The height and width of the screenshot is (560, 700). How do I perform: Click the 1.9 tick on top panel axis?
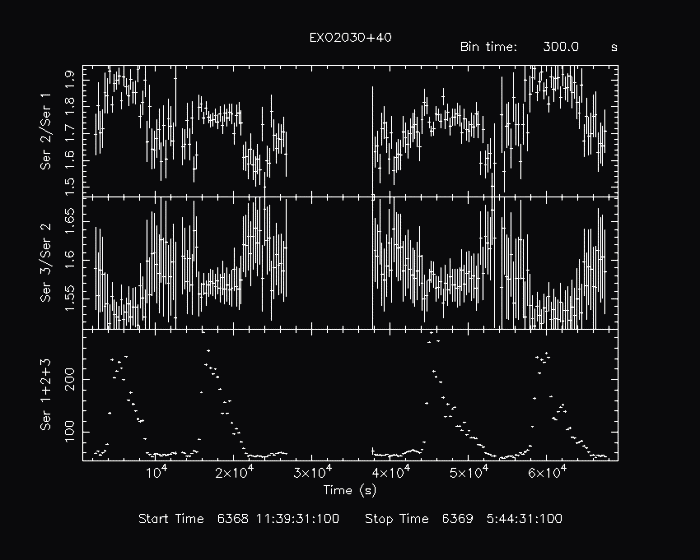tap(72, 75)
